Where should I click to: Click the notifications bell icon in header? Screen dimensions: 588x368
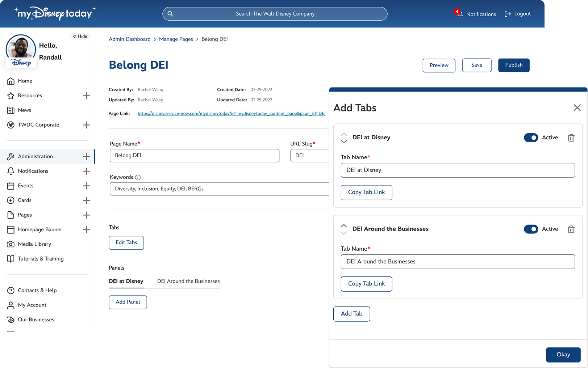coord(459,14)
